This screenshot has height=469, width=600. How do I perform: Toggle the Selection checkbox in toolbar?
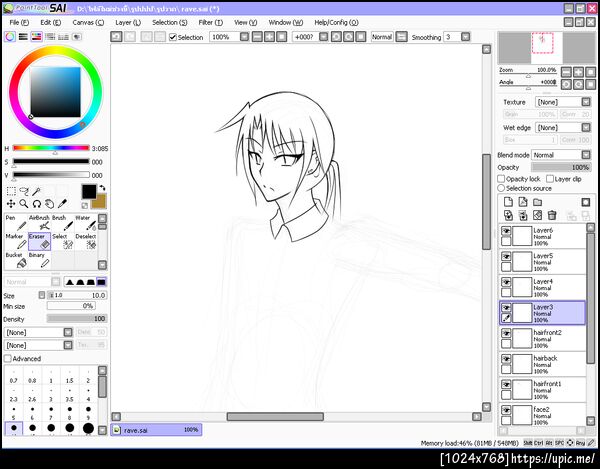tap(173, 37)
